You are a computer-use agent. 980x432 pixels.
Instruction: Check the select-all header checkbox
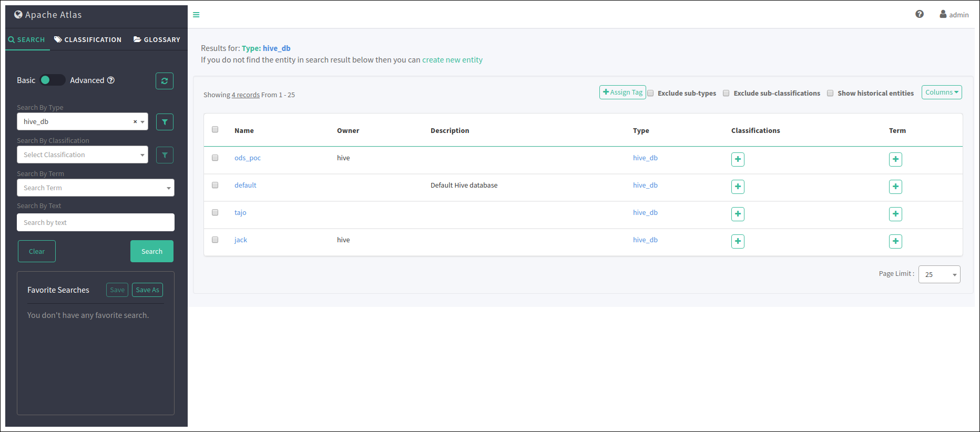point(215,129)
